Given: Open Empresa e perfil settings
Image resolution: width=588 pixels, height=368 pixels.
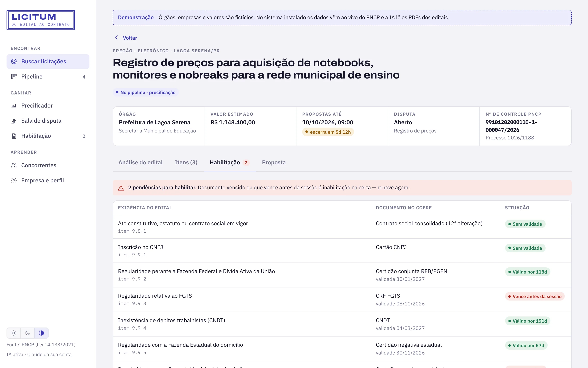Looking at the screenshot, I should point(48,180).
